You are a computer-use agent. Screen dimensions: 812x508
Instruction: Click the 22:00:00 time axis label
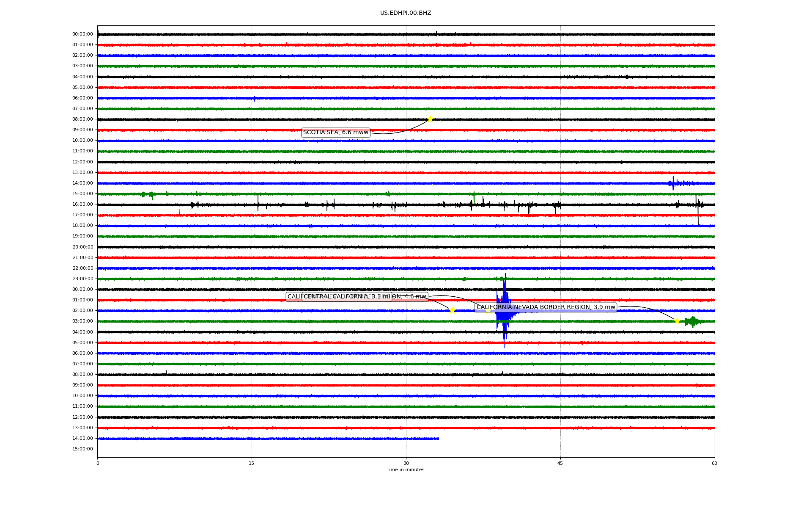click(x=82, y=268)
